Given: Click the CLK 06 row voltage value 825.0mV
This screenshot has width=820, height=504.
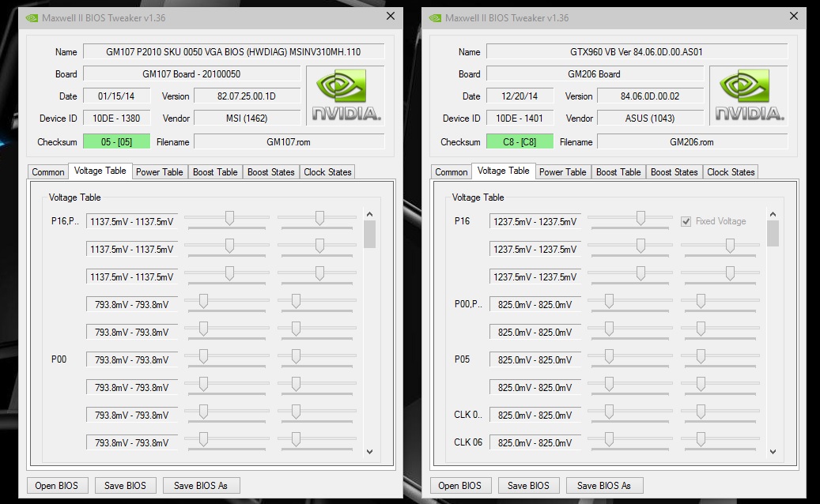Looking at the screenshot, I should [535, 443].
